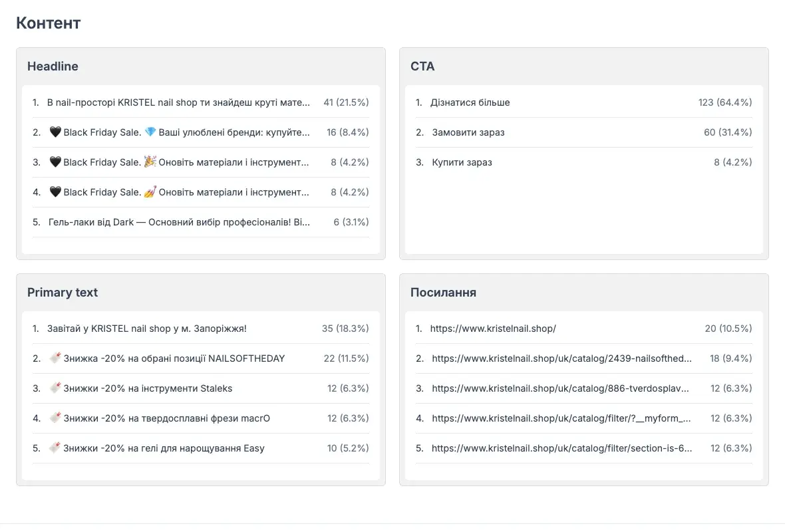
Task: Open the link https://www.kristelnail.shop/
Action: tap(493, 329)
